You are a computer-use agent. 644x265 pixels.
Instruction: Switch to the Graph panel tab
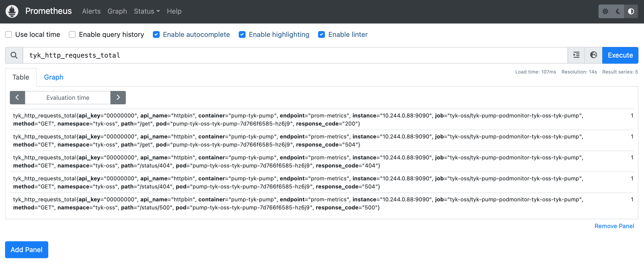pyautogui.click(x=54, y=77)
